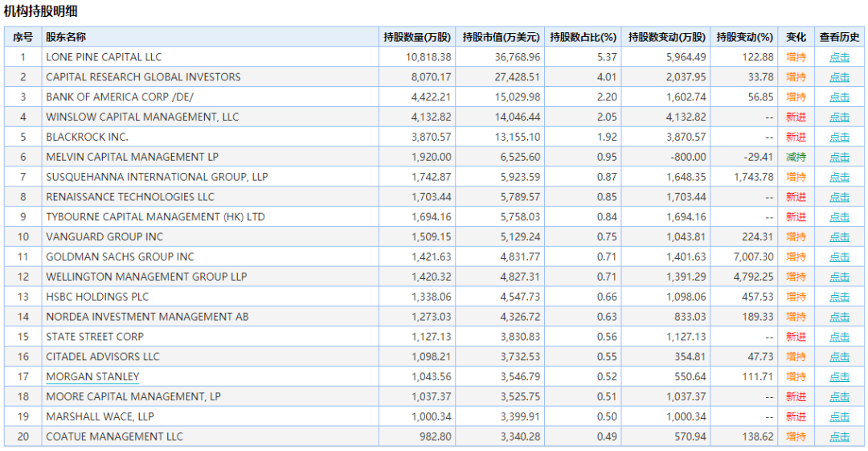
Task: Open MELVIN CAPITAL MANAGEMENT history link
Action: pyautogui.click(x=839, y=157)
